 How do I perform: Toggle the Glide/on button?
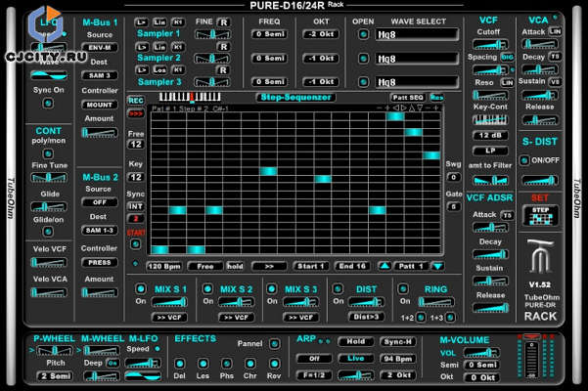click(48, 232)
